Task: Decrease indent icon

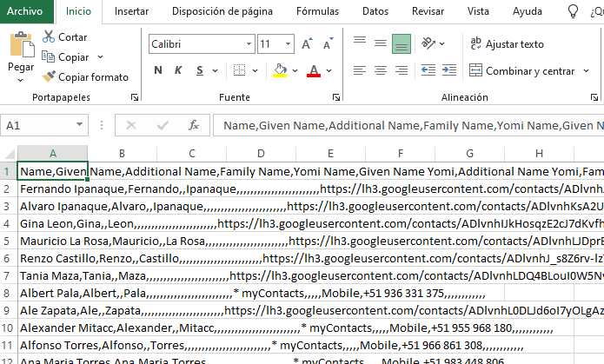Action: coord(428,70)
